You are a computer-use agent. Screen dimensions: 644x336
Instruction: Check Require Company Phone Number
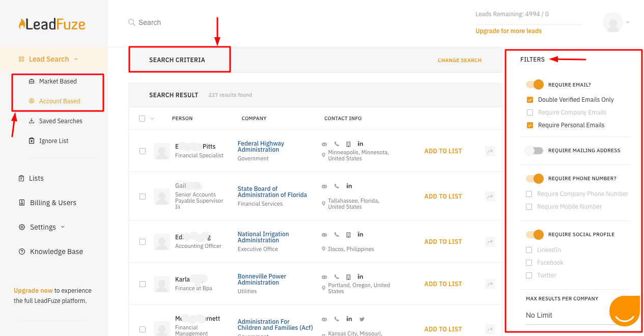tap(529, 194)
